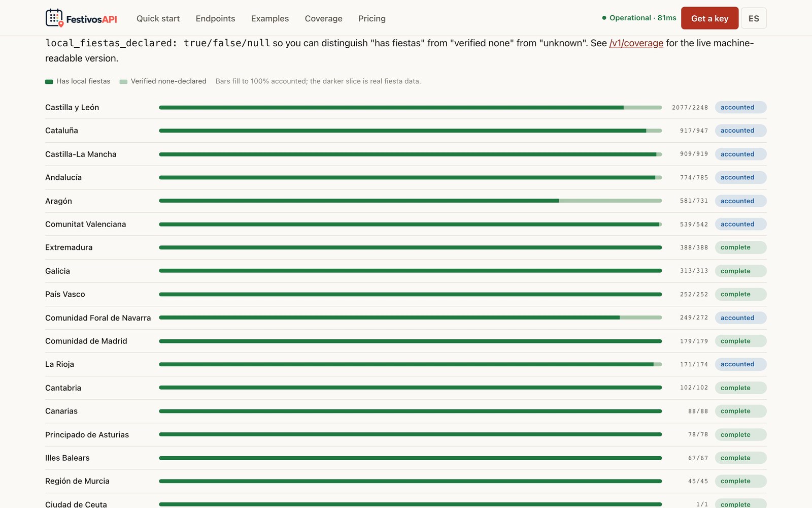Click the Cataluña coverage bar
812x508 pixels.
(x=410, y=131)
